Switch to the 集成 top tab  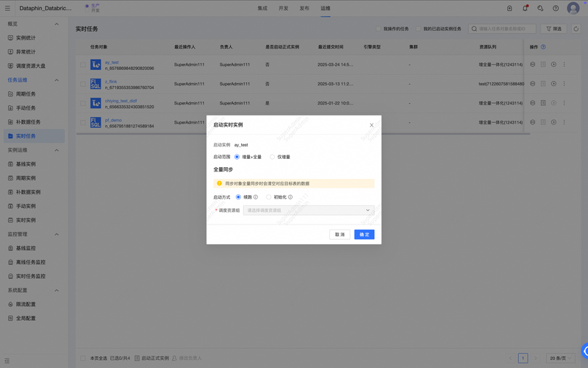pyautogui.click(x=262, y=8)
